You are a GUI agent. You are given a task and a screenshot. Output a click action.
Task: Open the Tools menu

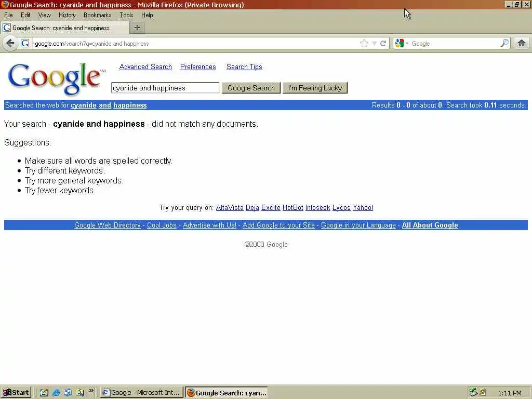(x=126, y=15)
